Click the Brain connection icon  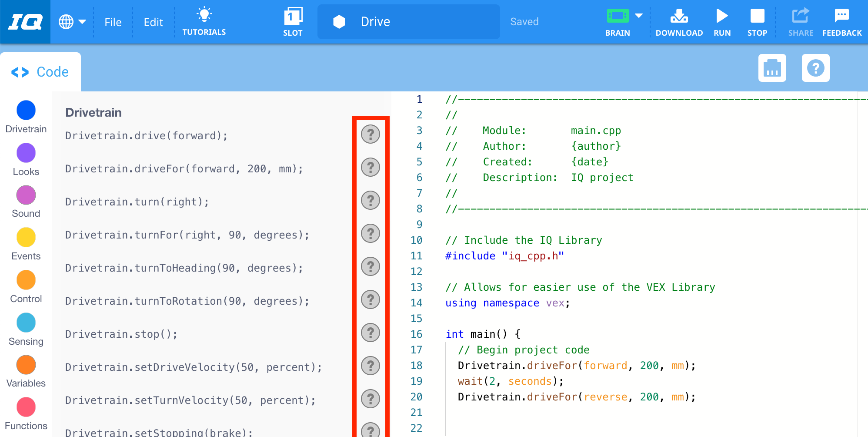pos(618,17)
